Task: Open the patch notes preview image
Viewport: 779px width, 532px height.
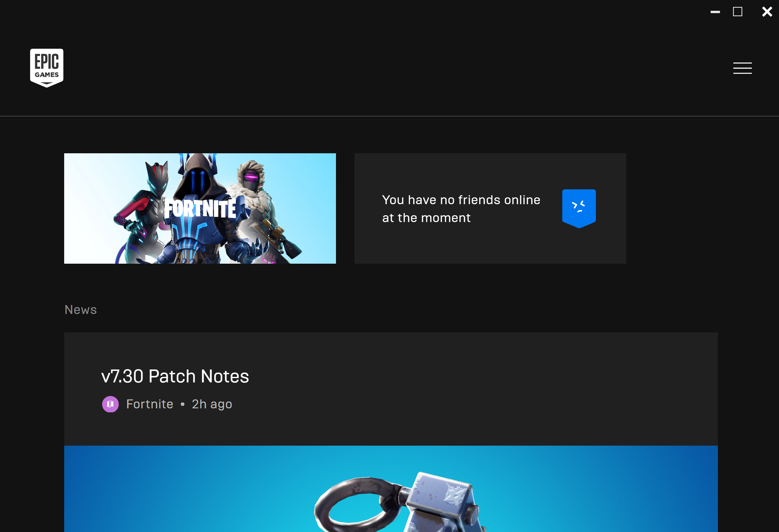Action: 391,489
